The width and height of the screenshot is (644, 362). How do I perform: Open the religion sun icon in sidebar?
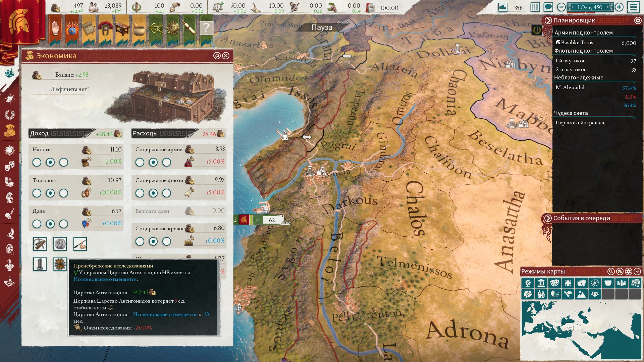[x=9, y=150]
